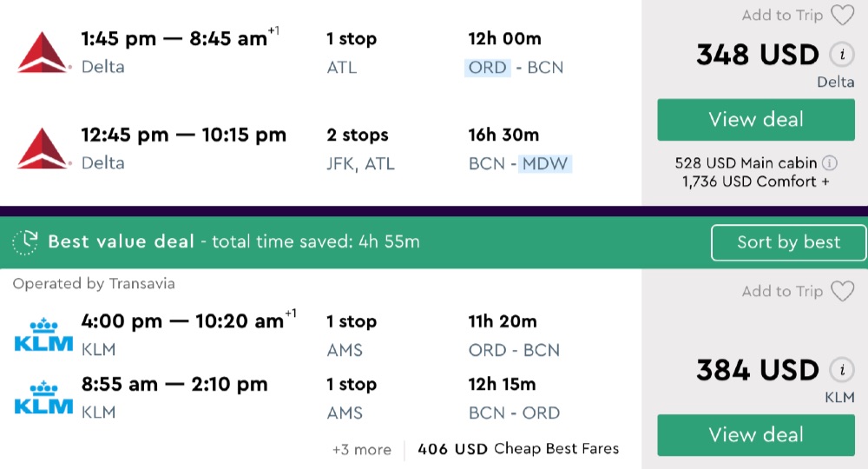The height and width of the screenshot is (469, 868).
Task: Click the info icon beside 348 USD
Action: pyautogui.click(x=840, y=55)
